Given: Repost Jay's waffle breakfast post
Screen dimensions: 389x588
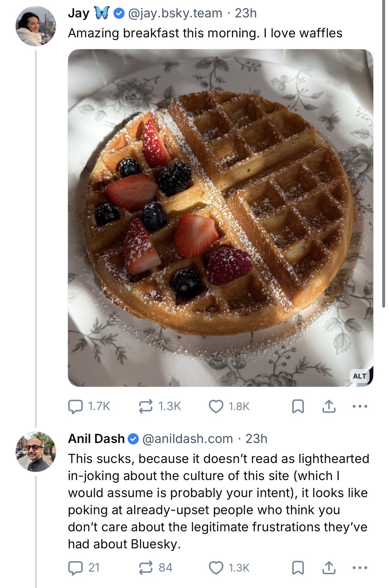Looking at the screenshot, I should click(x=145, y=406).
